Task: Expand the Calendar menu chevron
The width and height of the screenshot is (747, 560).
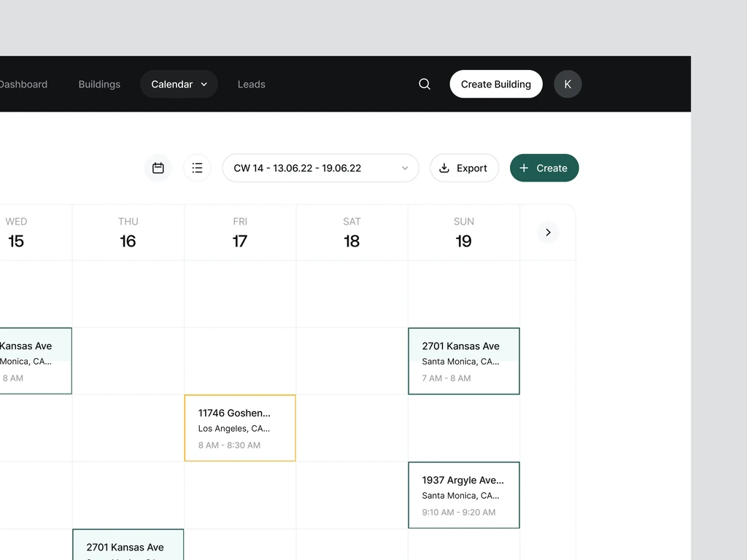Action: click(204, 85)
